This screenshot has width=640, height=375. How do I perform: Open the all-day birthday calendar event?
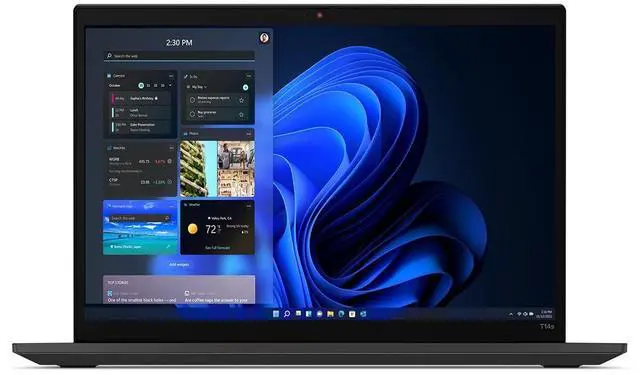pyautogui.click(x=141, y=99)
